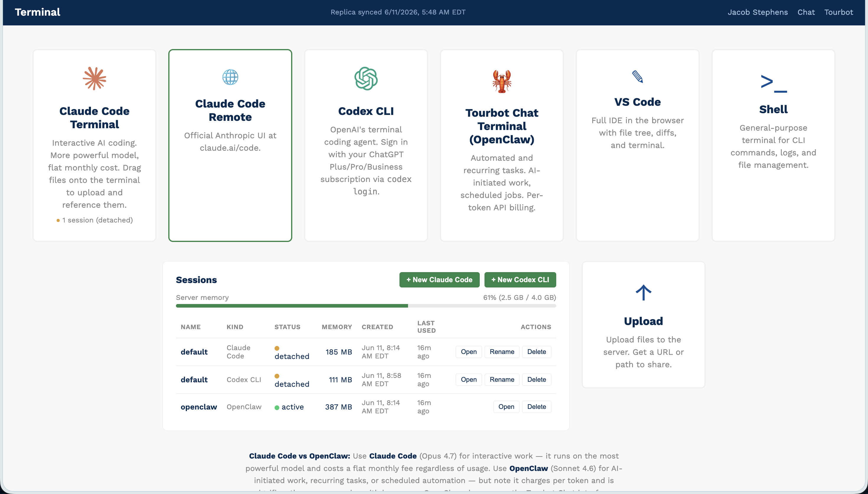The image size is (868, 494).
Task: Click the '111 MB' memory cell
Action: (x=340, y=380)
